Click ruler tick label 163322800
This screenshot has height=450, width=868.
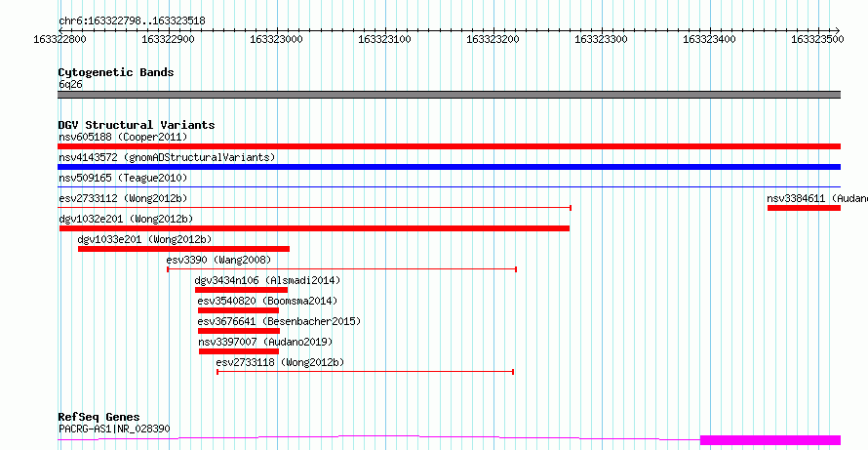coord(59,39)
